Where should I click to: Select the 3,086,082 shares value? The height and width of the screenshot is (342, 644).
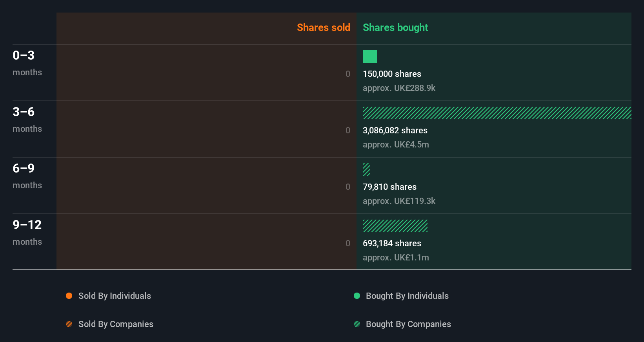395,130
